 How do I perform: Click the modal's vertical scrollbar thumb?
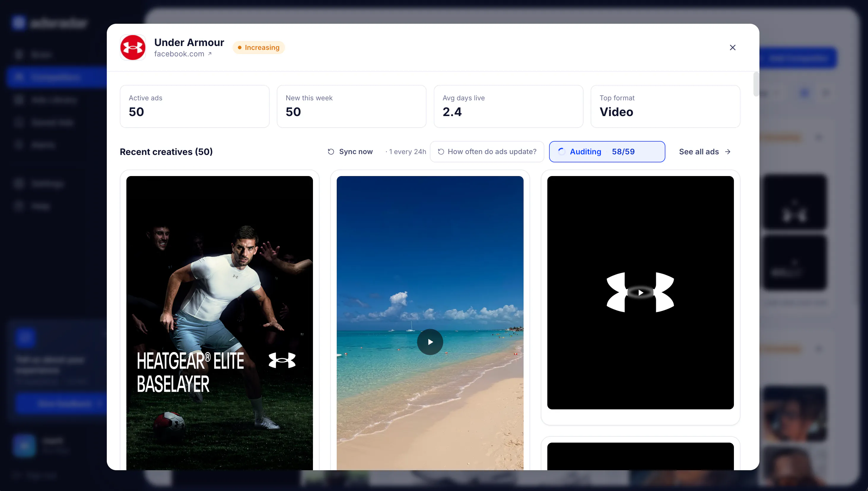(x=756, y=84)
